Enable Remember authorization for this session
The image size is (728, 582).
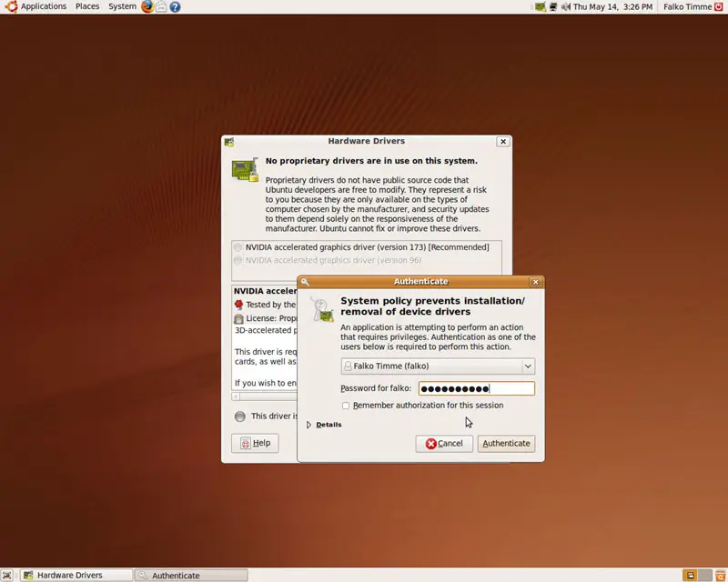tap(346, 406)
